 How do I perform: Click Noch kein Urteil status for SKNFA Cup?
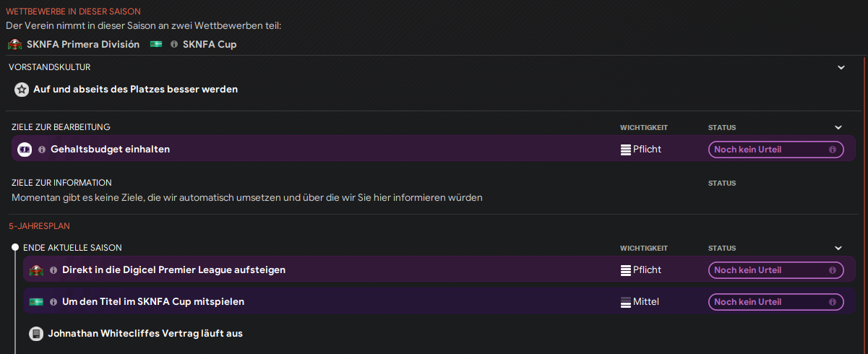coord(776,302)
